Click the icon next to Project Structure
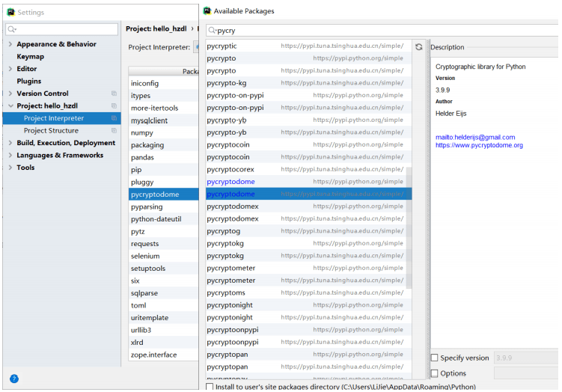The width and height of the screenshot is (562, 392). click(114, 131)
